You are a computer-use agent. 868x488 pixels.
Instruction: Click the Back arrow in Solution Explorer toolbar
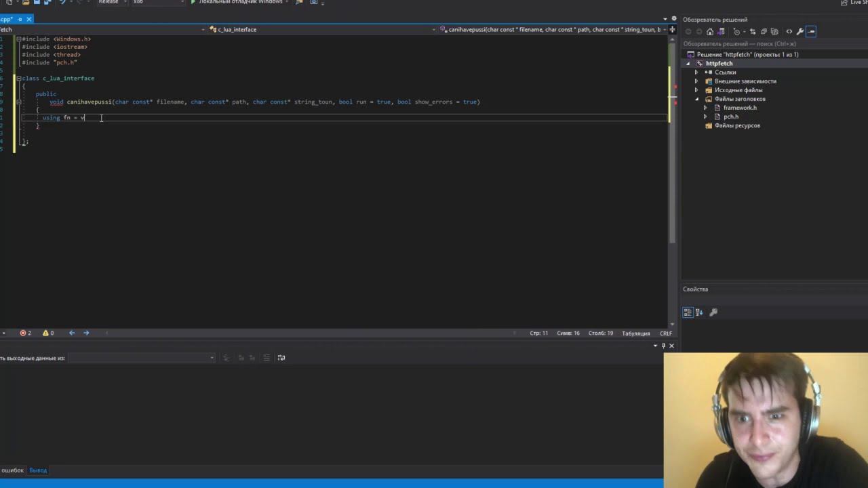pyautogui.click(x=688, y=31)
